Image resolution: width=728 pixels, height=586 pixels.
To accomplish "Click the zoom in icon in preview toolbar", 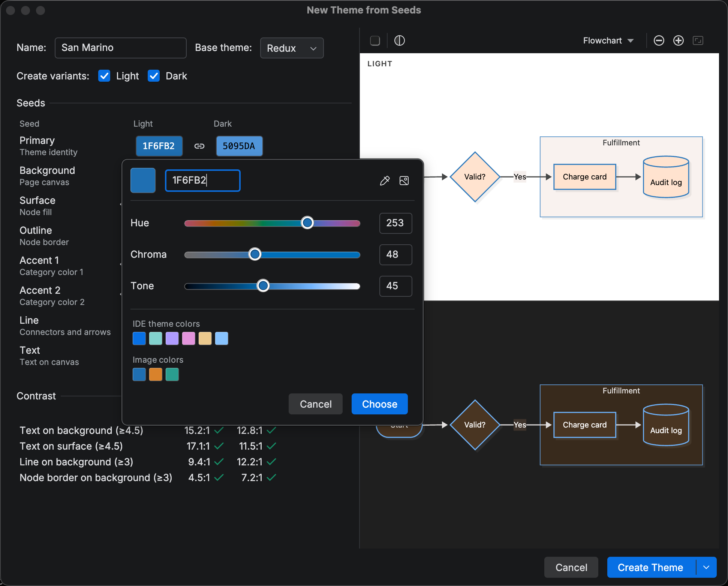I will 679,40.
